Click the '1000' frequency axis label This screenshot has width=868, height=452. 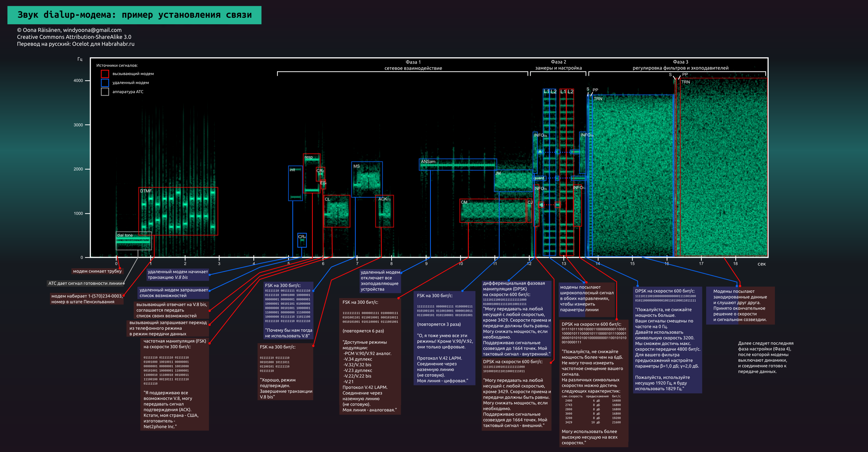coord(78,214)
